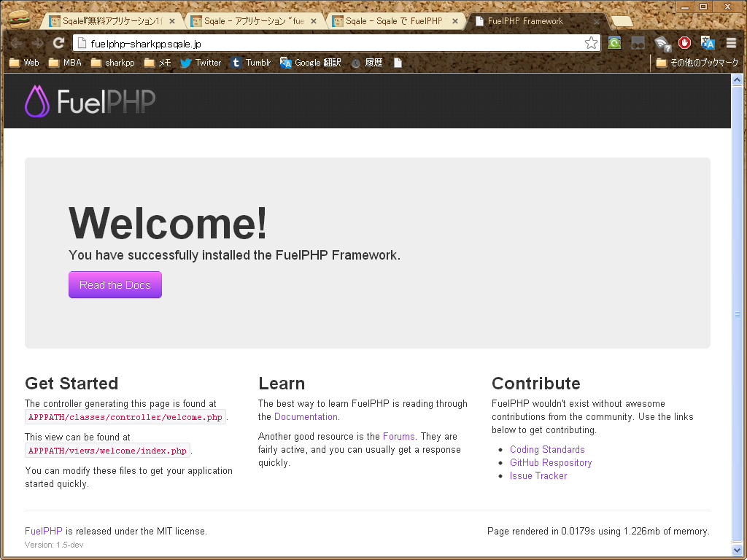Open the メモ bookmark folder
Viewport: 747px width, 560px height.
(158, 63)
